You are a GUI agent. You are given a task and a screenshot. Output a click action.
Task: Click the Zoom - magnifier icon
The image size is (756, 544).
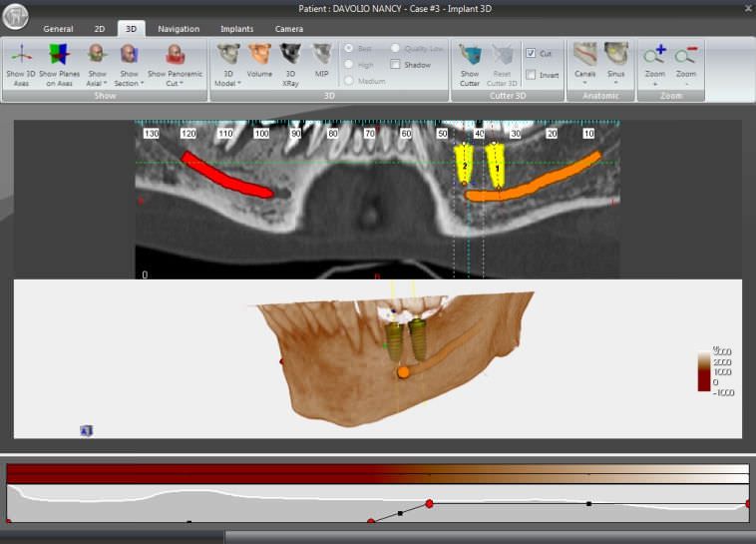tap(685, 55)
